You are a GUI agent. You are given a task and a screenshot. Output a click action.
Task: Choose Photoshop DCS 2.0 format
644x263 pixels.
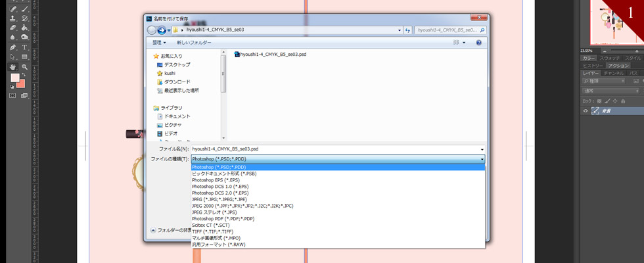pyautogui.click(x=338, y=193)
